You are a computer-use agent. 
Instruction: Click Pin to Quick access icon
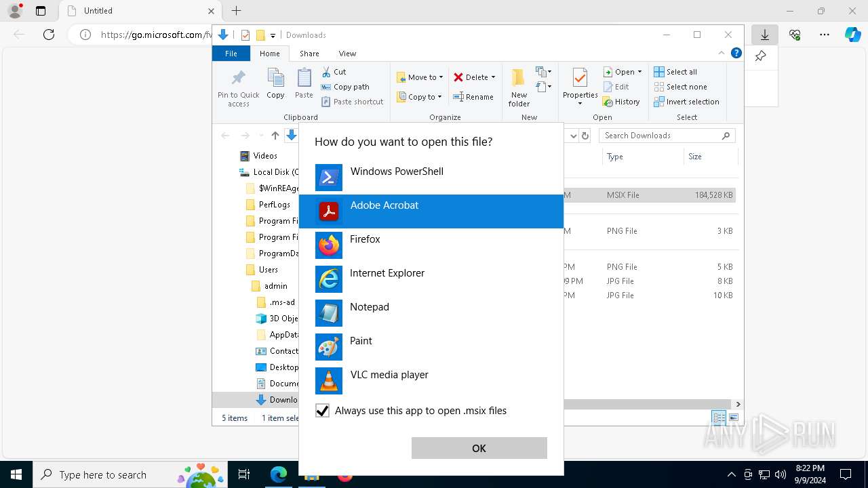coord(239,87)
